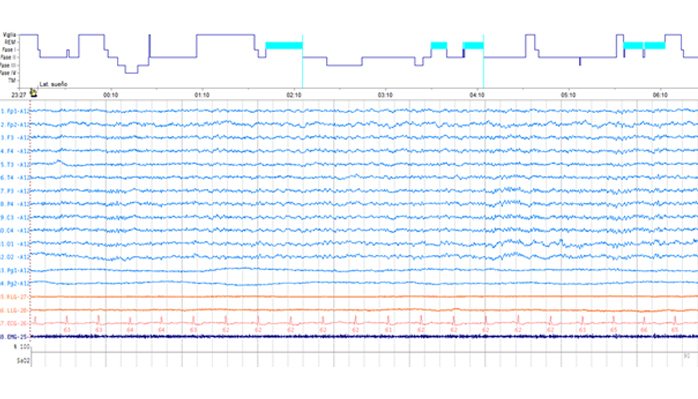Click the '% 100' scale label

click(21, 346)
